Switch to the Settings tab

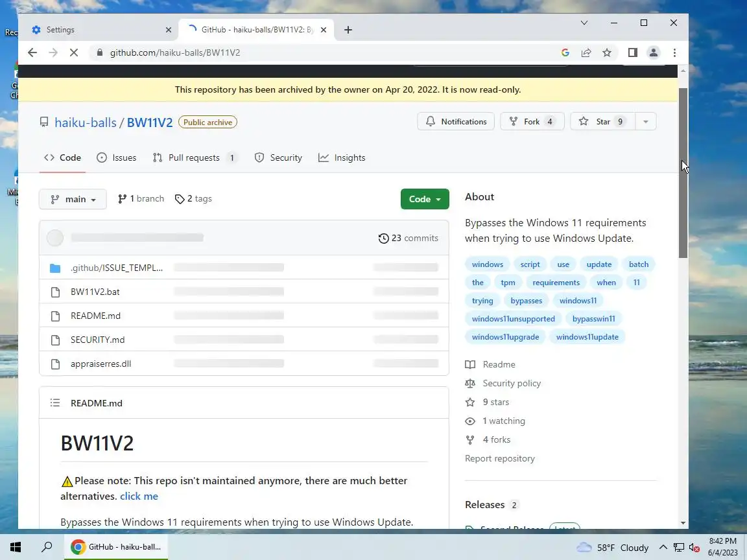click(x=100, y=30)
